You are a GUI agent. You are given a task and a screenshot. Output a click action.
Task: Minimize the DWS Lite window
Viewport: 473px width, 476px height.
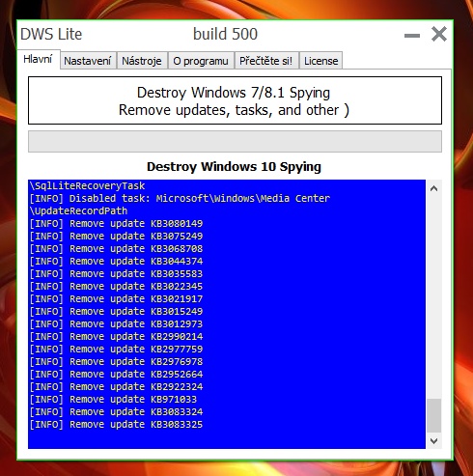[x=412, y=36]
